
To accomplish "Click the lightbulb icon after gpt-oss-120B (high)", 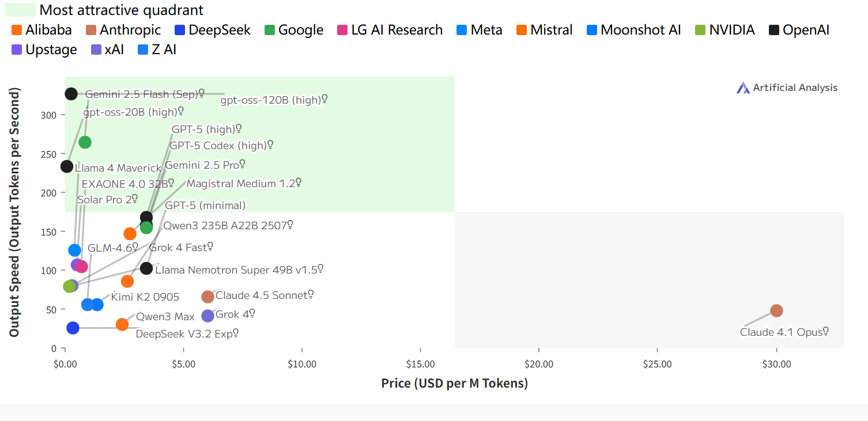I will point(324,100).
